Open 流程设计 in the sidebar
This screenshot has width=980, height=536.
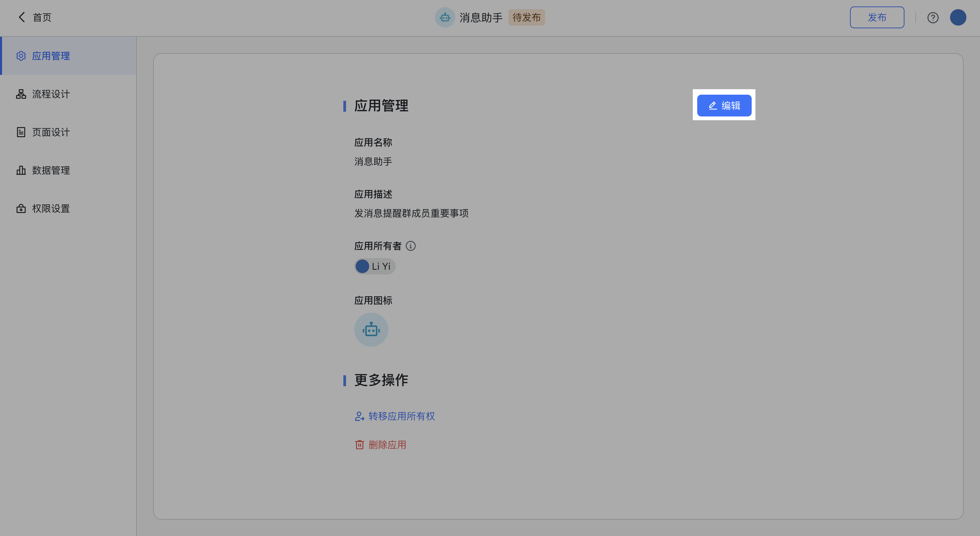point(69,94)
